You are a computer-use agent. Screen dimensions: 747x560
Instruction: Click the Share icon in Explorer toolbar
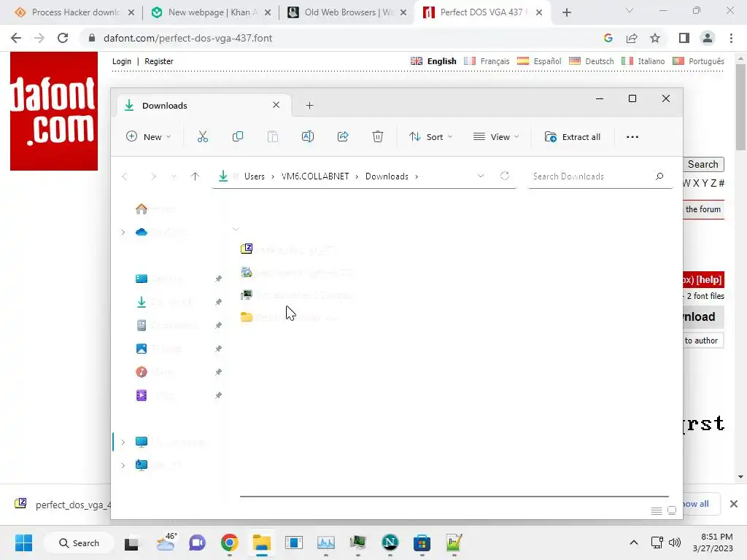pos(343,136)
